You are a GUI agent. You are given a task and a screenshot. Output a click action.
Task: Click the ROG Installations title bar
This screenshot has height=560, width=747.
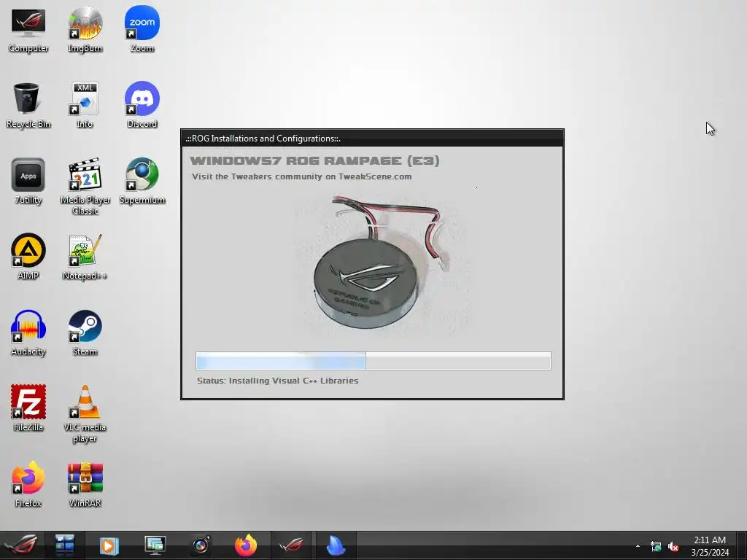(x=373, y=139)
